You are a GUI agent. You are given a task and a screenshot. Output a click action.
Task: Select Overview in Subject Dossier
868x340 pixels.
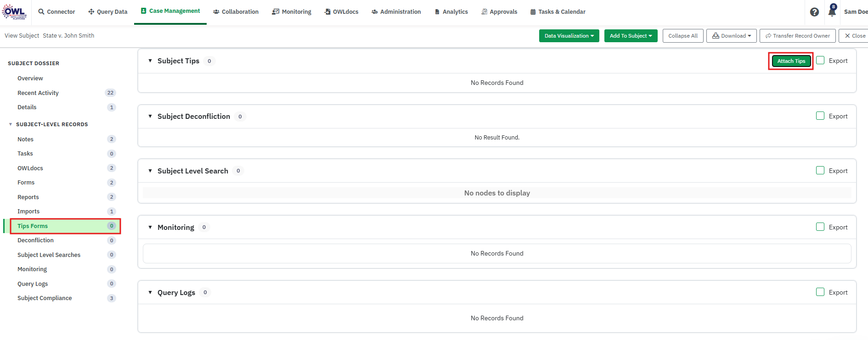tap(30, 78)
